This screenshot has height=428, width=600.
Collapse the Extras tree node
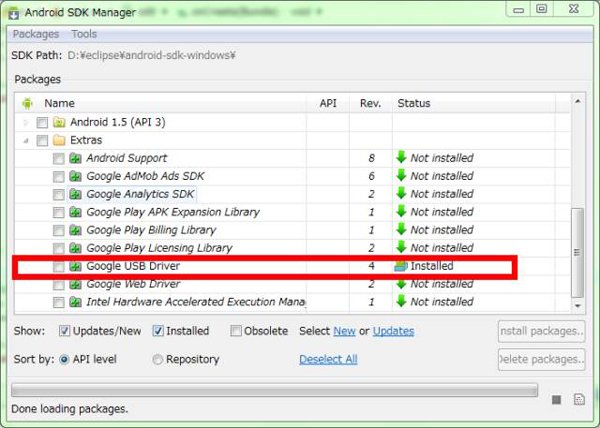coord(26,141)
